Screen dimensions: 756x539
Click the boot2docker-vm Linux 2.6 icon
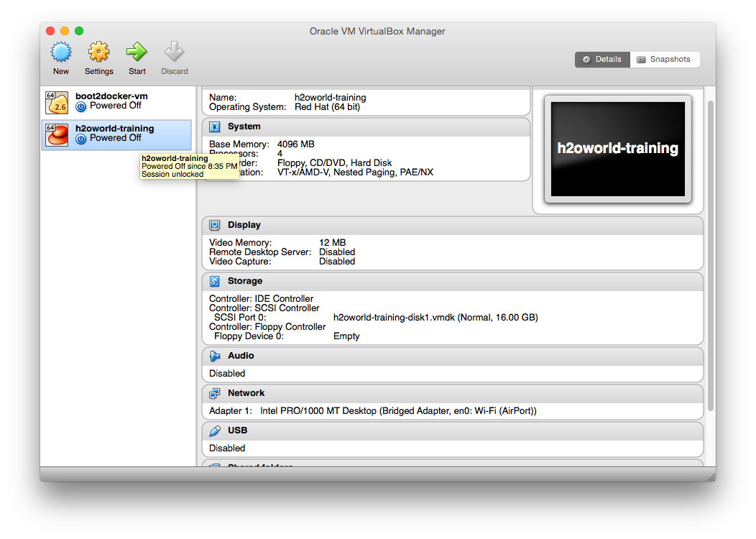click(56, 102)
